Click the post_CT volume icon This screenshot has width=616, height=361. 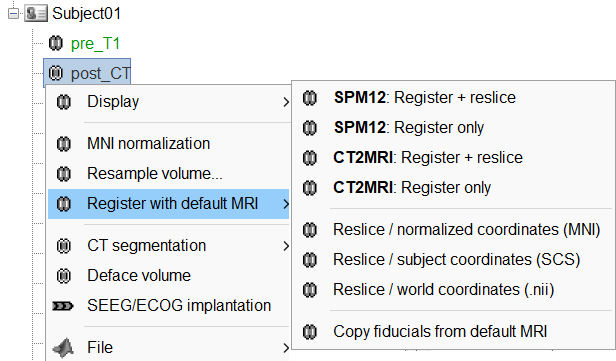point(56,73)
